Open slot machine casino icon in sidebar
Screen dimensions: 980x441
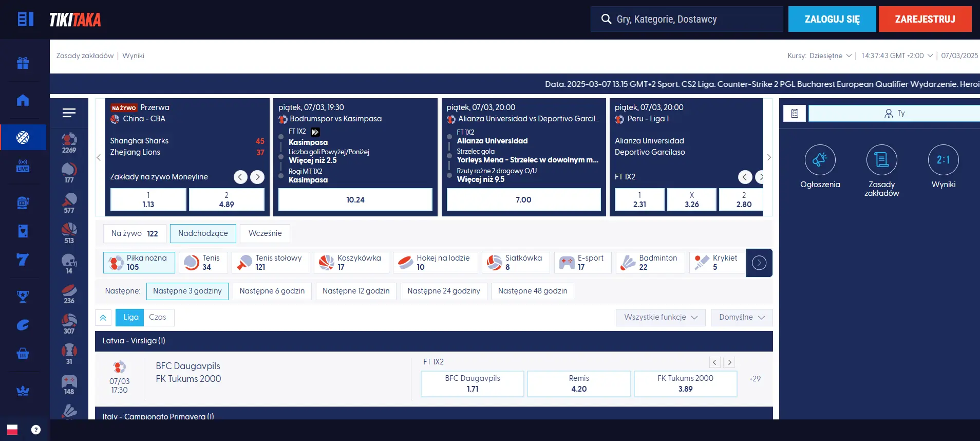click(x=23, y=203)
